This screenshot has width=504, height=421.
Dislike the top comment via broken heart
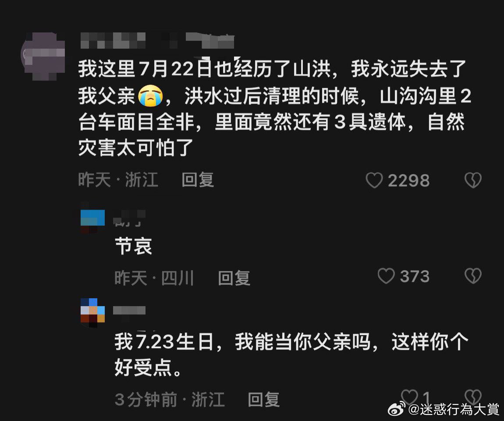pyautogui.click(x=473, y=180)
